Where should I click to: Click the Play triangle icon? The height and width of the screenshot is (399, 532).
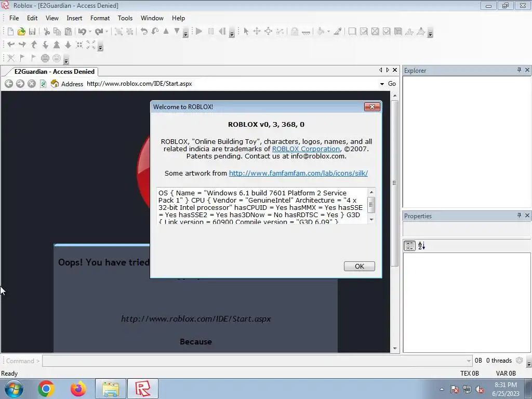pos(199,32)
